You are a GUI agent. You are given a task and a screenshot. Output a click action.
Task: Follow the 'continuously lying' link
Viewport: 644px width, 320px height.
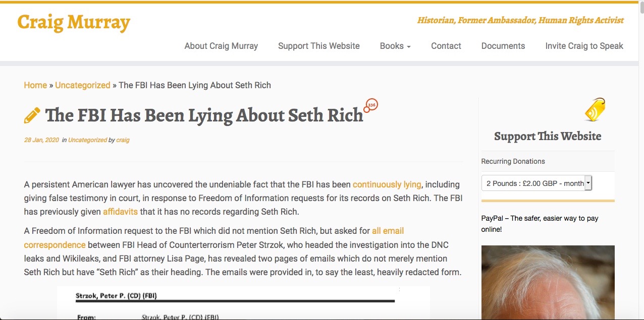pos(387,184)
